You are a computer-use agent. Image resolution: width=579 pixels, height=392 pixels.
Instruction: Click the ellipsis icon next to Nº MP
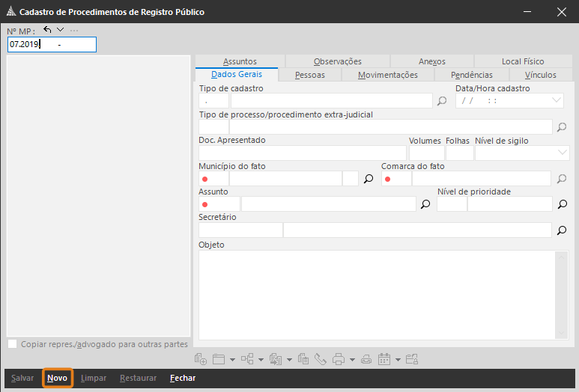click(74, 30)
